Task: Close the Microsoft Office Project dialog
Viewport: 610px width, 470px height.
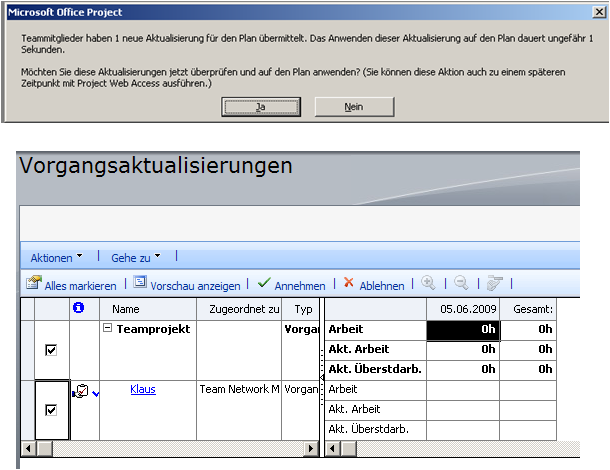Action: click(x=599, y=12)
